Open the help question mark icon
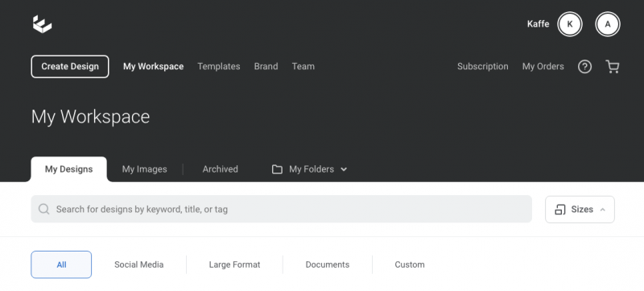The image size is (644, 291). tap(585, 67)
